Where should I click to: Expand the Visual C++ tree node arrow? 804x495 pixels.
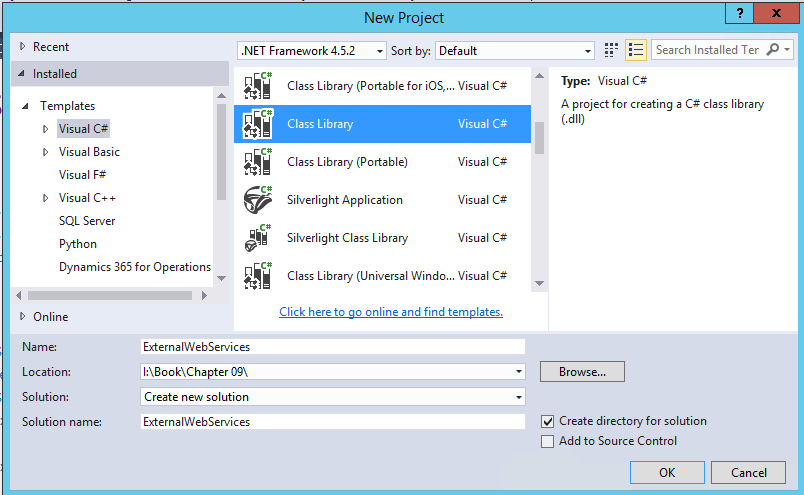tap(45, 198)
